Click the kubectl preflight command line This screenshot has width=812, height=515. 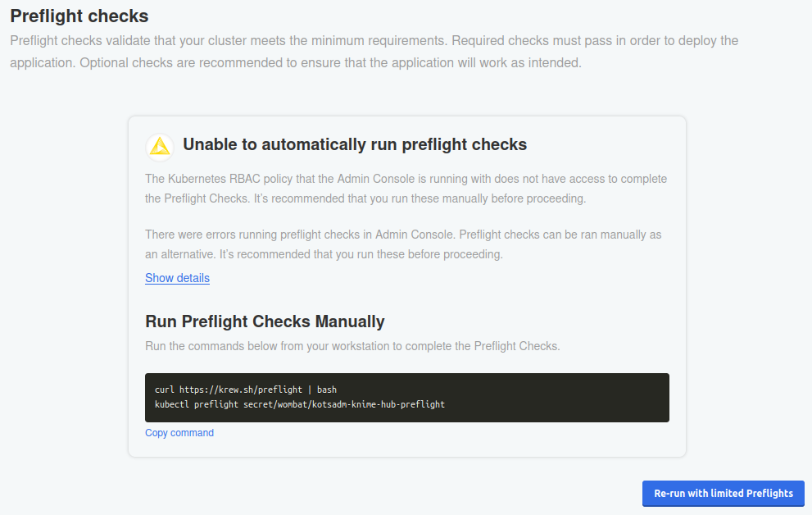point(299,404)
